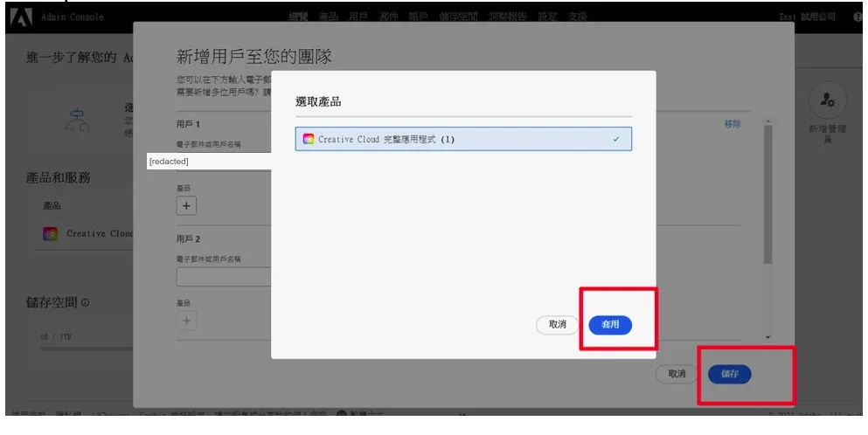Image resolution: width=868 pixels, height=435 pixels.
Task: Click the Creative Cloud icon in product row
Action: 309,139
